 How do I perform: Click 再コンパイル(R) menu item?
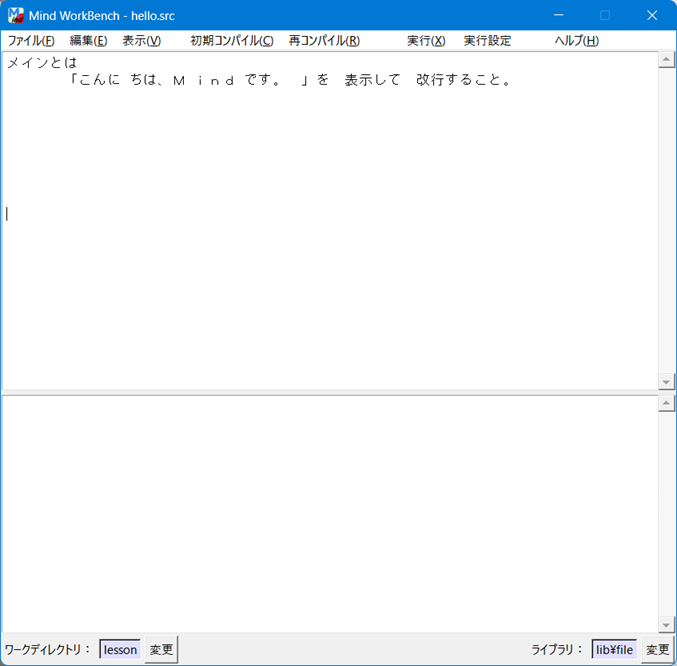click(324, 41)
